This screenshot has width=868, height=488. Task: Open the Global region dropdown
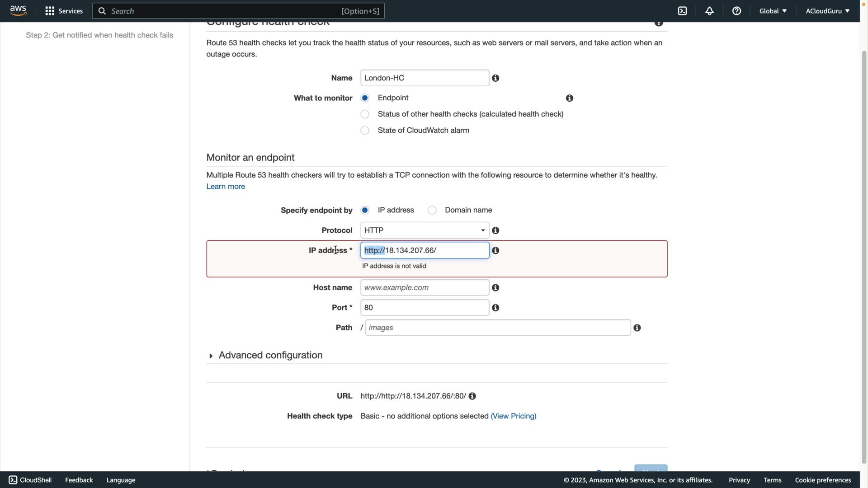pyautogui.click(x=773, y=11)
